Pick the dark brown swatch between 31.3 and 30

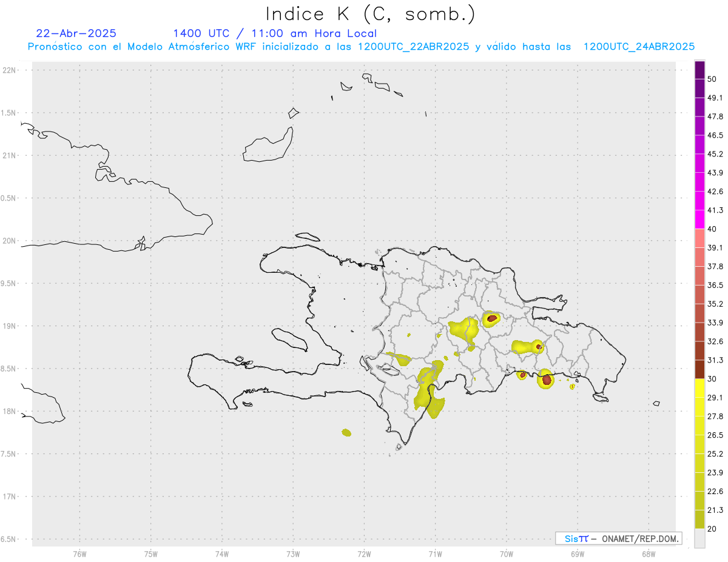[x=699, y=369]
